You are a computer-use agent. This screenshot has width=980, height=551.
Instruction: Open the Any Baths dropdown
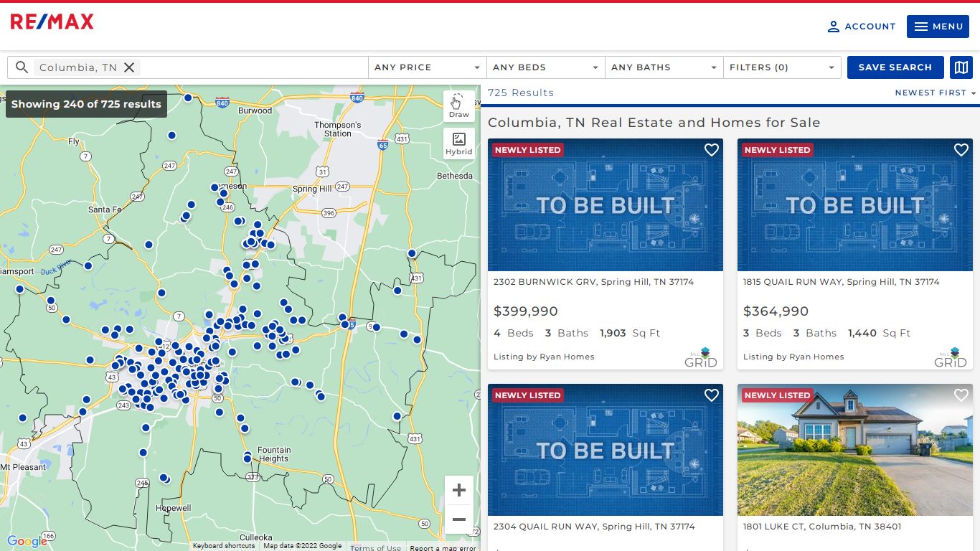664,67
